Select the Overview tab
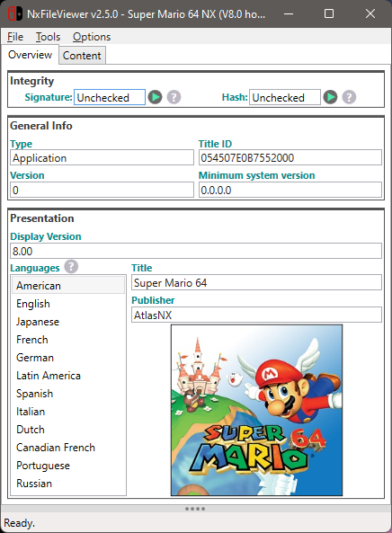Screen dimensions: 392x533 pyautogui.click(x=30, y=55)
